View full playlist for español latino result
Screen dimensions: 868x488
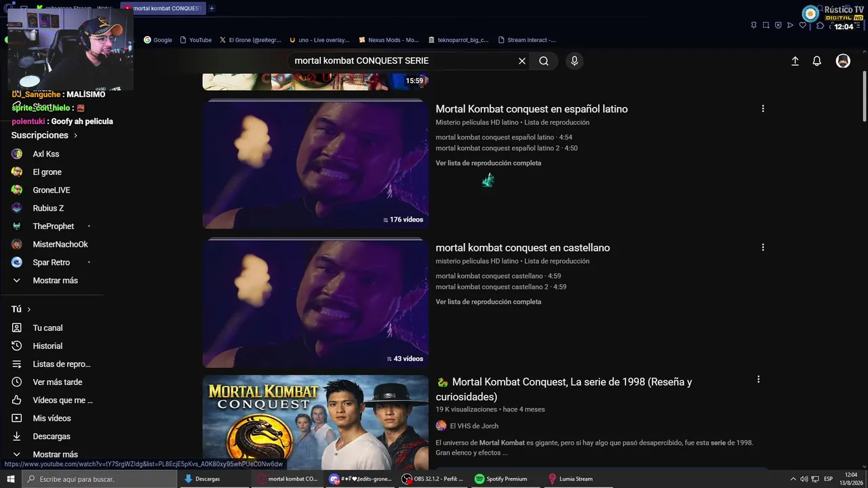488,163
